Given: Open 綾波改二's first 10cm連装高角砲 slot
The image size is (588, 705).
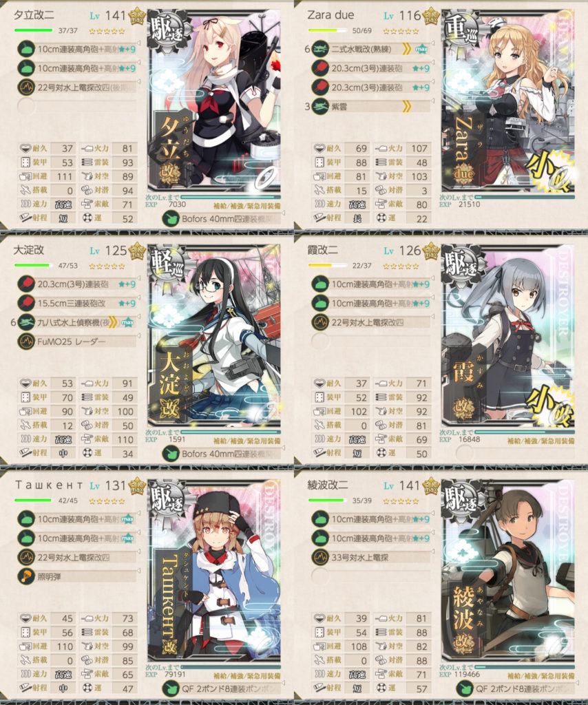Looking at the screenshot, I should click(x=370, y=519).
